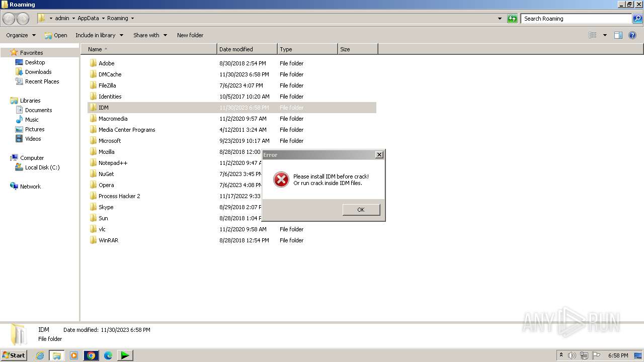Select Libraries in the navigation pane

tap(30, 101)
